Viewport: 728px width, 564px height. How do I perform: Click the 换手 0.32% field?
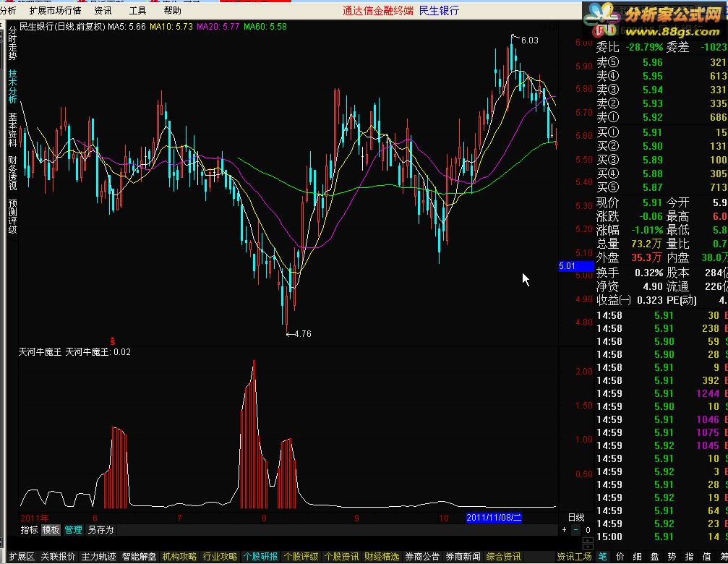pos(630,273)
